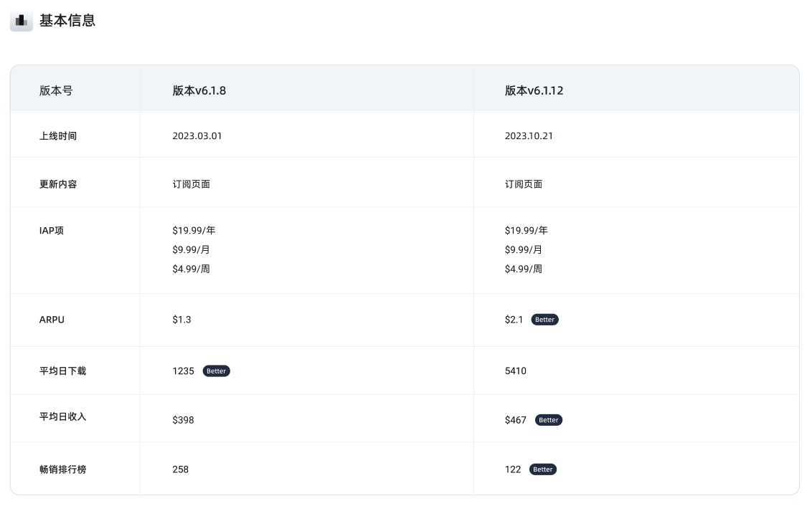Click the Better badge next to $2.1

tap(544, 320)
